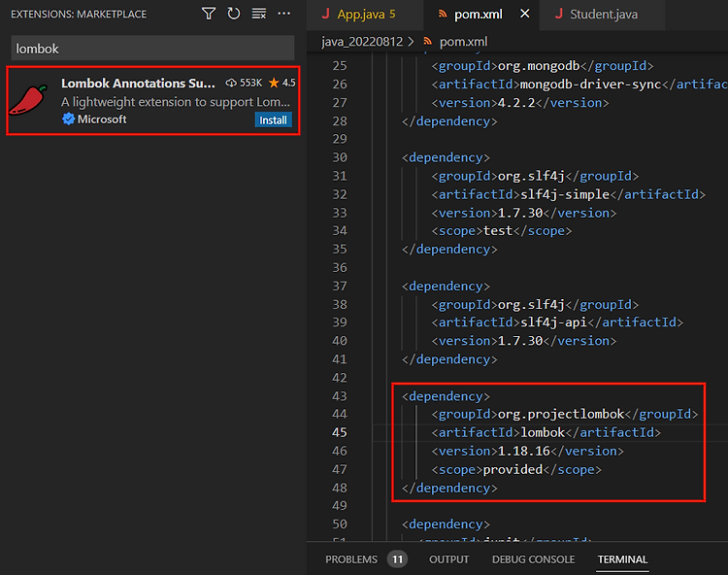Click the problems count badge 11
728x575 pixels.
[x=397, y=559]
